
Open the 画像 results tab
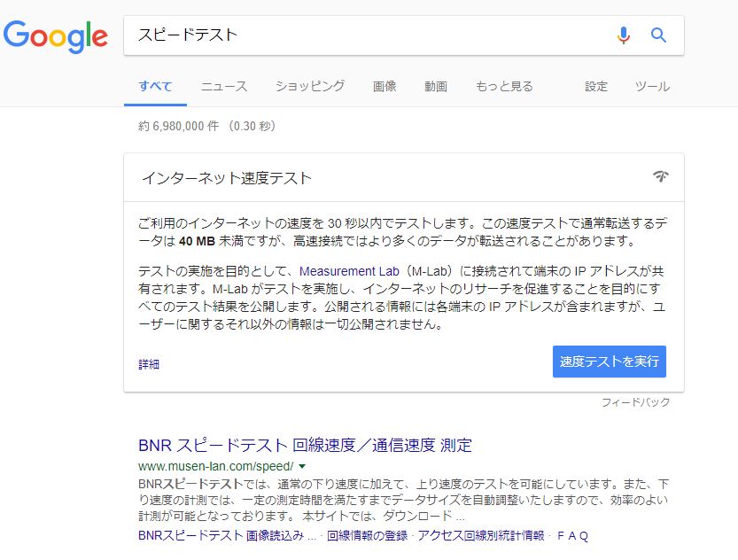[385, 87]
